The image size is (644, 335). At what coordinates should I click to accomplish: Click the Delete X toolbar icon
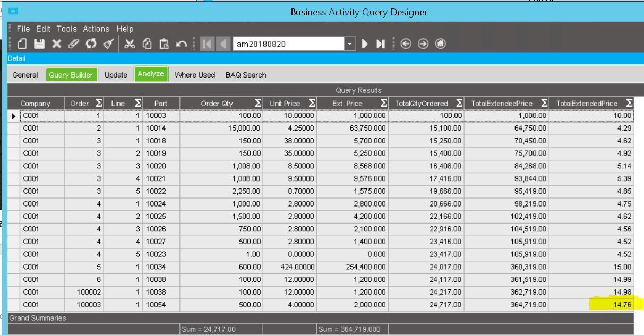[x=56, y=44]
